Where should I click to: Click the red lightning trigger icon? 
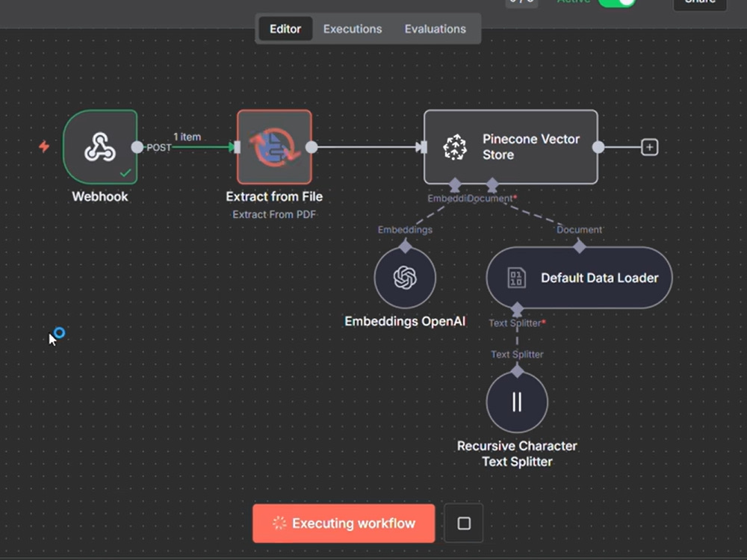pyautogui.click(x=44, y=146)
